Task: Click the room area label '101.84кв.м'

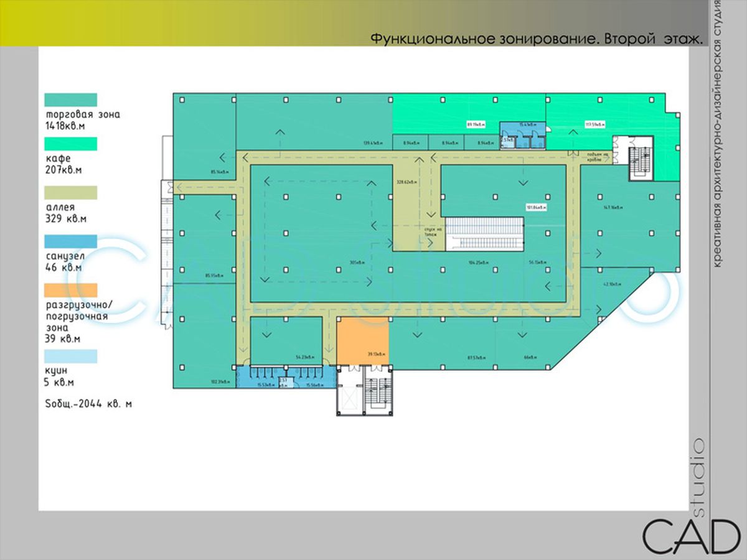Action: 536,207
